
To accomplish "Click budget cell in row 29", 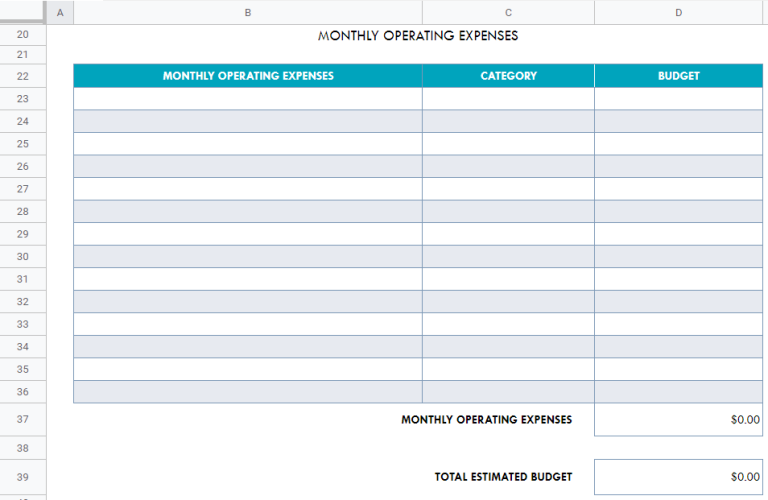I will click(678, 234).
